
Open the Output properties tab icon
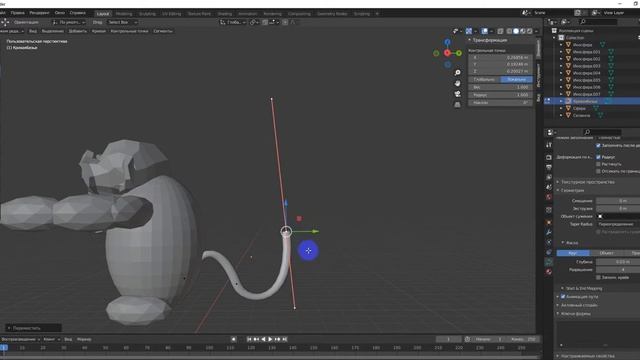pyautogui.click(x=549, y=167)
